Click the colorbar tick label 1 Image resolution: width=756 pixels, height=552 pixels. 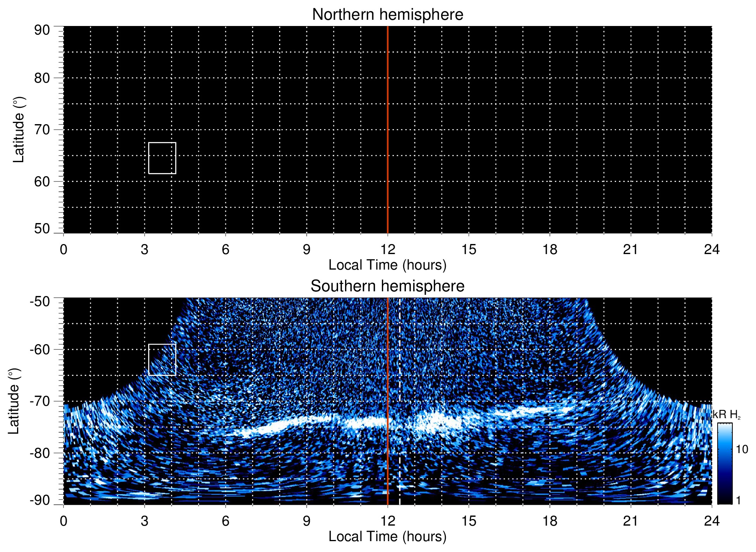tap(738, 500)
